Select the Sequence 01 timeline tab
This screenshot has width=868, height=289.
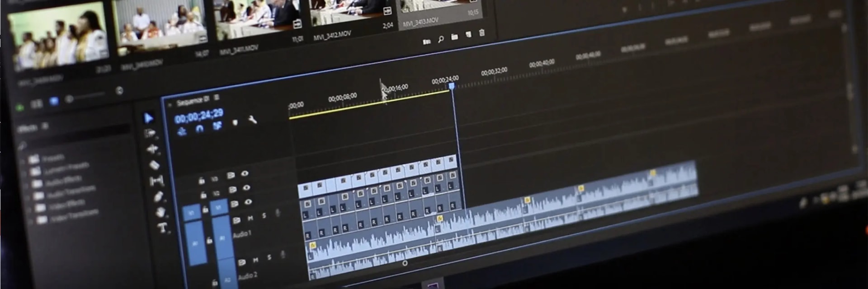193,101
